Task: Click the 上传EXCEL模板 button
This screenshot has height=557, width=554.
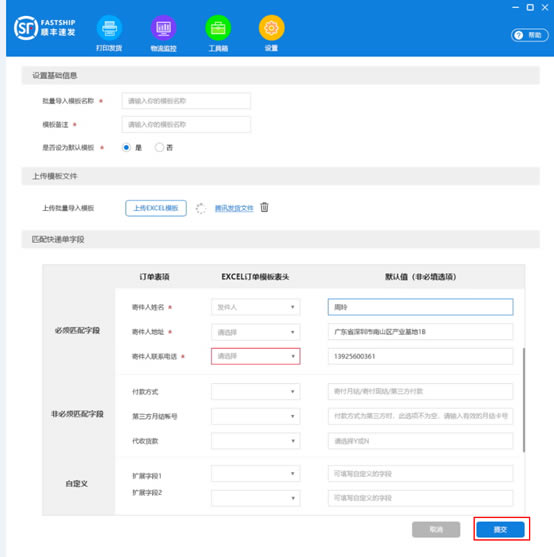Action: point(156,208)
